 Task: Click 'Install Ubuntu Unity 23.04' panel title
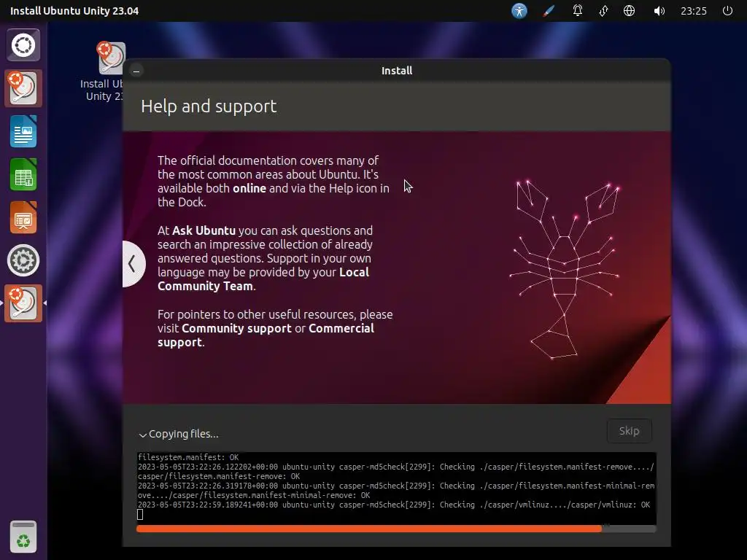coord(74,10)
